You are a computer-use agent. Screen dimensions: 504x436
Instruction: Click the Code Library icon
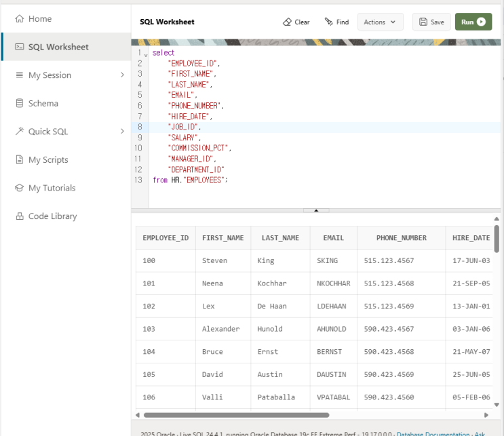[20, 216]
